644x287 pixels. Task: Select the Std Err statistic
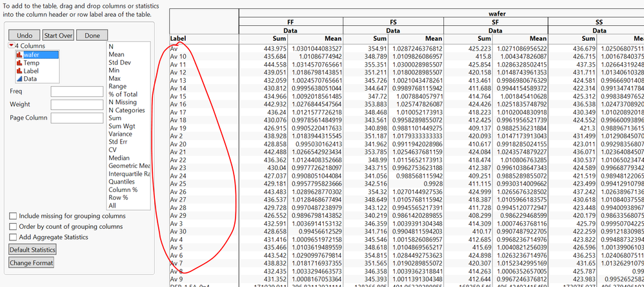[118, 142]
